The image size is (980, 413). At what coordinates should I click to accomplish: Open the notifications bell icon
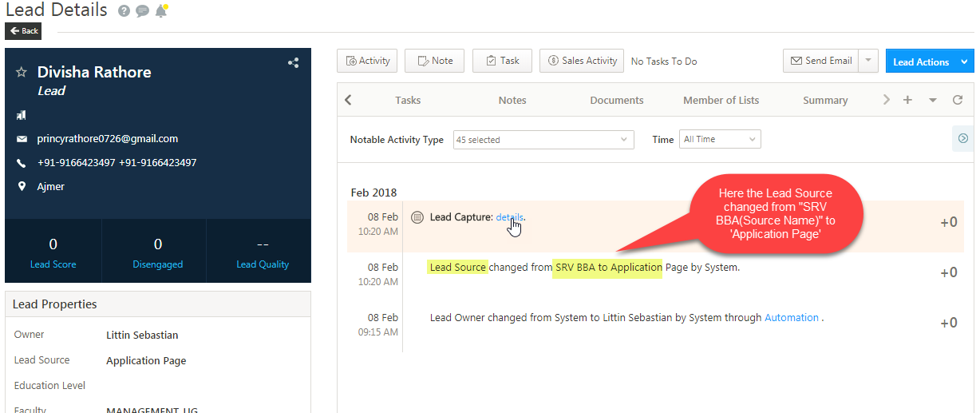click(x=161, y=11)
